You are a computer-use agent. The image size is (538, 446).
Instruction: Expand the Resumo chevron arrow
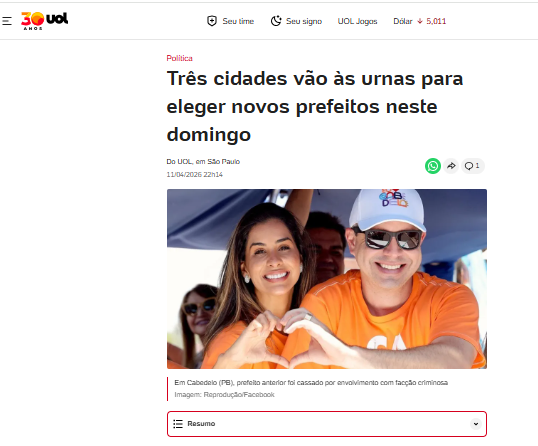[476, 424]
